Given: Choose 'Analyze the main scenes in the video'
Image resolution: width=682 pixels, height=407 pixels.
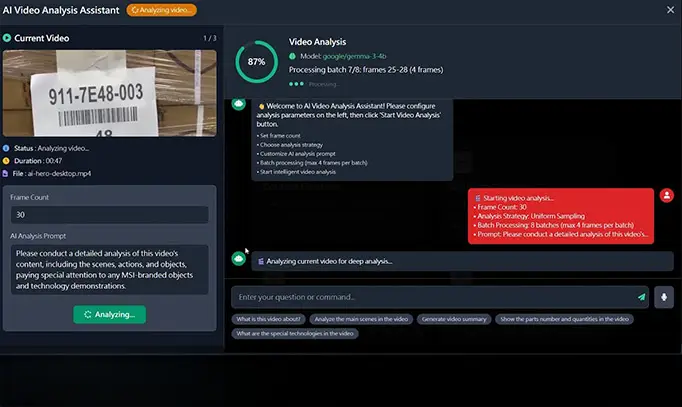Looking at the screenshot, I should pos(359,319).
